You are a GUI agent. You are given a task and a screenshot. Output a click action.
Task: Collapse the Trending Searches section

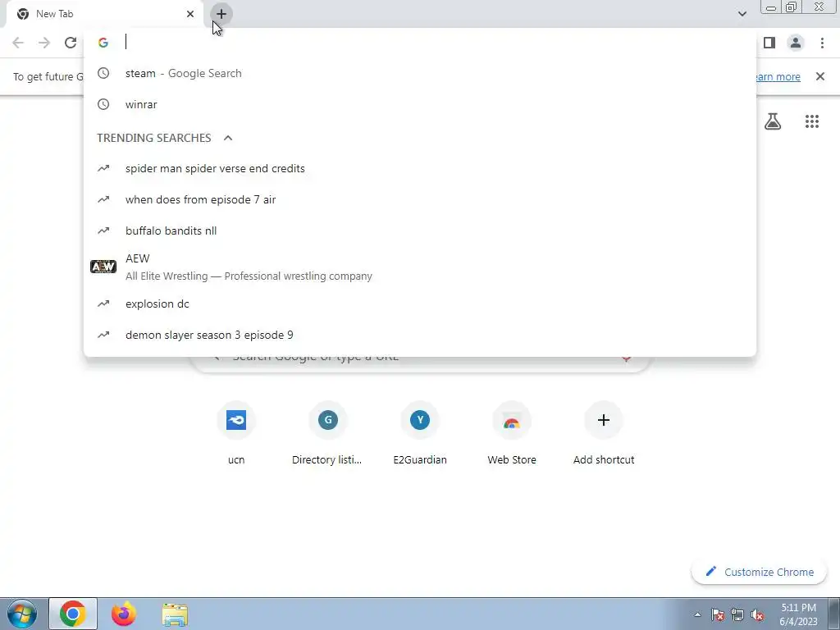(x=228, y=138)
